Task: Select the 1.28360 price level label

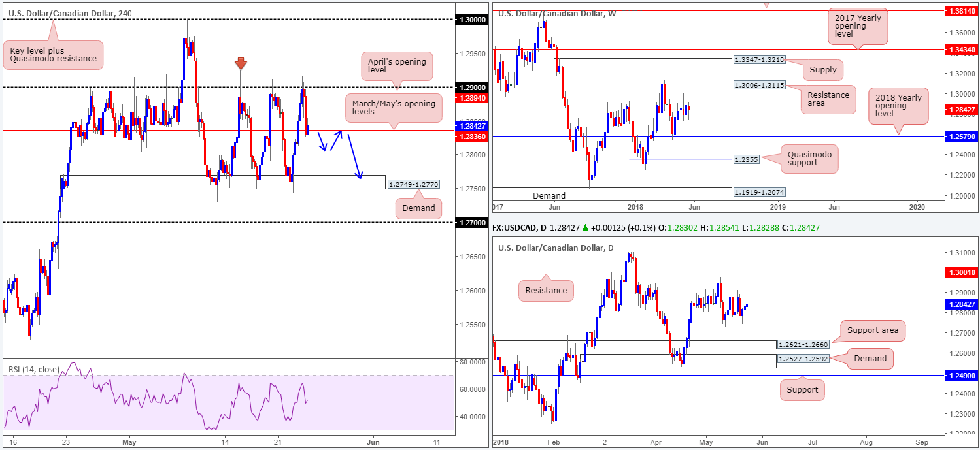Action: click(472, 136)
